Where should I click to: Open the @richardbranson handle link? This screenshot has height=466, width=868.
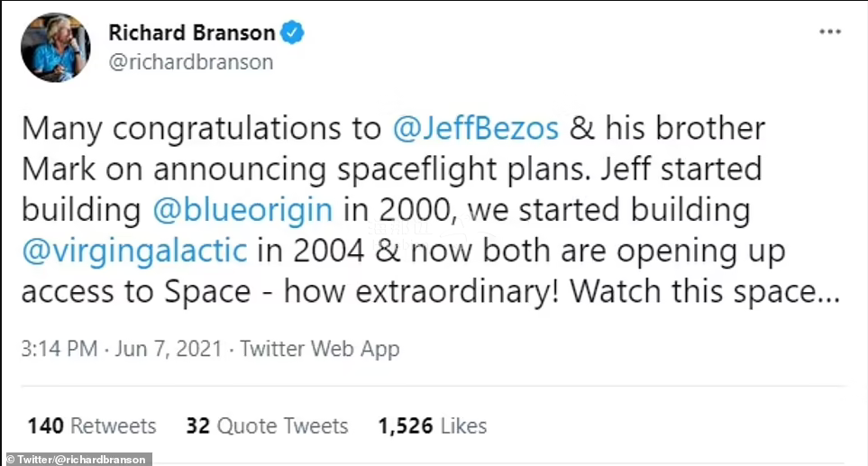[x=190, y=62]
